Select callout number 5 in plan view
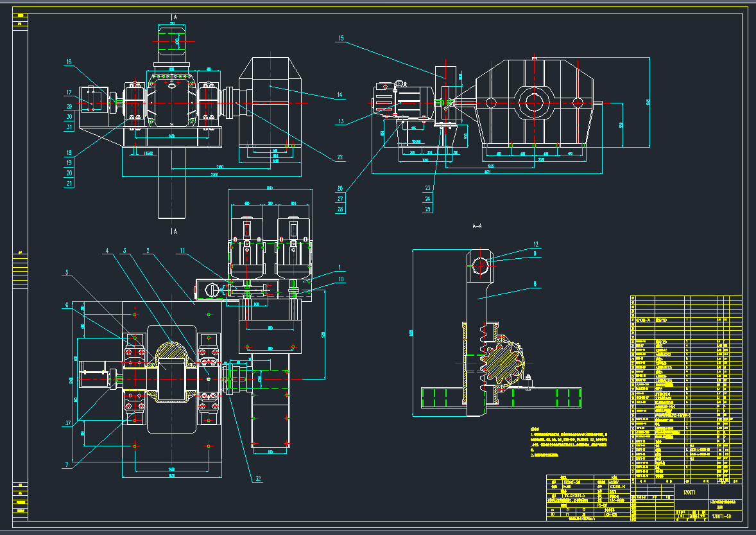Viewport: 756px width, 535px height. [65, 272]
